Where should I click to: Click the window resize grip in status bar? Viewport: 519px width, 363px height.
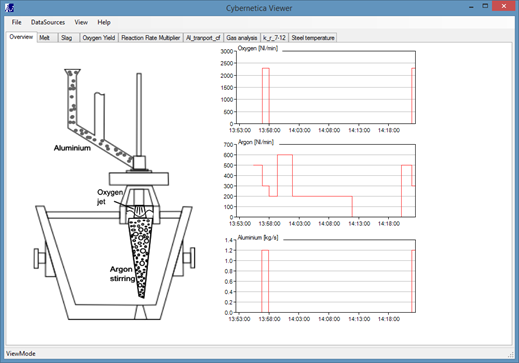510,355
